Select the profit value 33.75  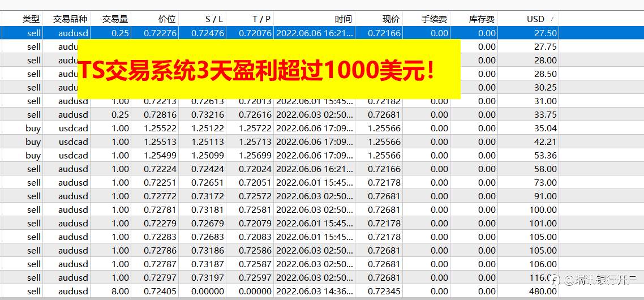(546, 115)
